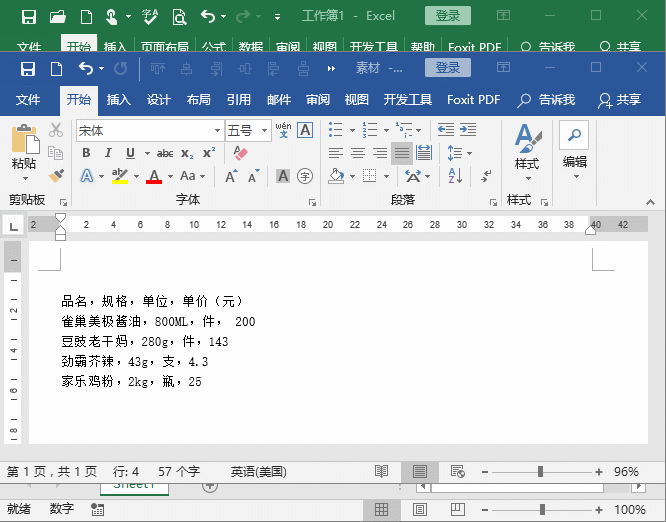666x522 pixels.
Task: Toggle strikethrough abc
Action: (165, 153)
